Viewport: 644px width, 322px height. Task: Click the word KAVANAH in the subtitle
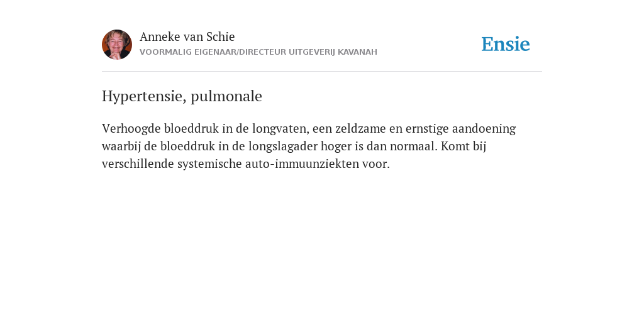(x=357, y=52)
